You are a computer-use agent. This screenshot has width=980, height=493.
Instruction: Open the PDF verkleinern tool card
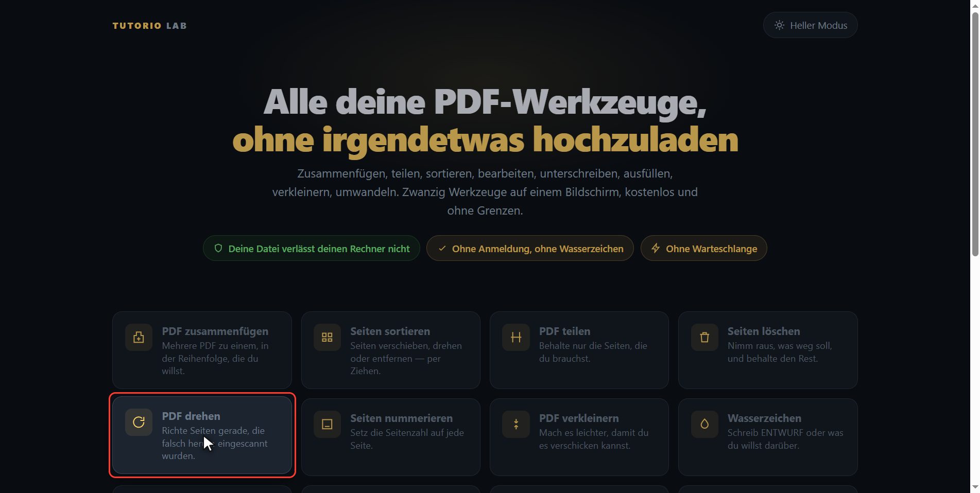[x=579, y=437]
